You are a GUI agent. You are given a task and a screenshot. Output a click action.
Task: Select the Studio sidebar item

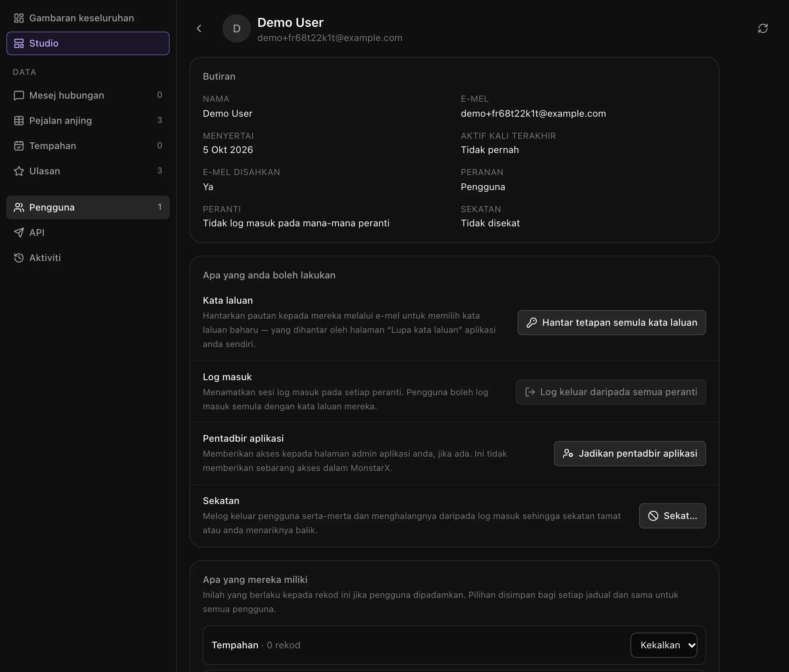coord(88,43)
